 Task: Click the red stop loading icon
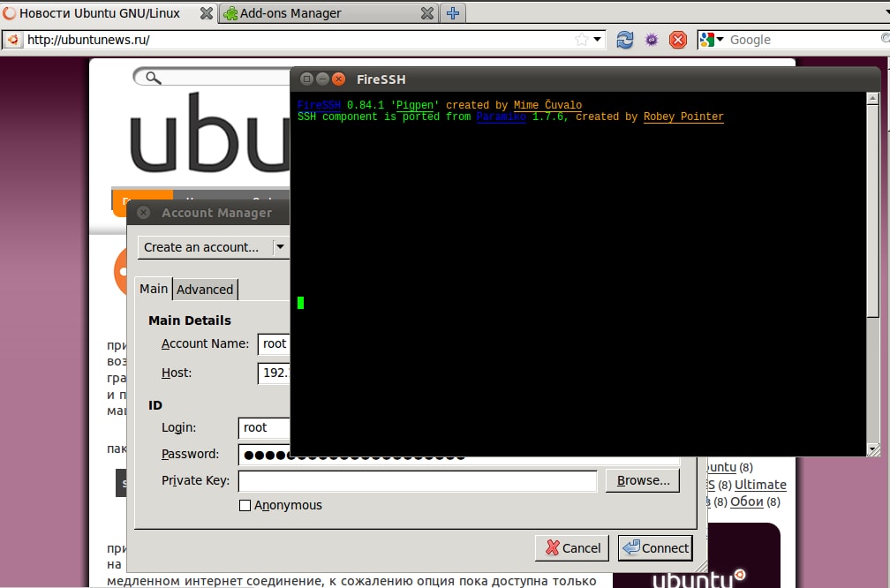(678, 40)
